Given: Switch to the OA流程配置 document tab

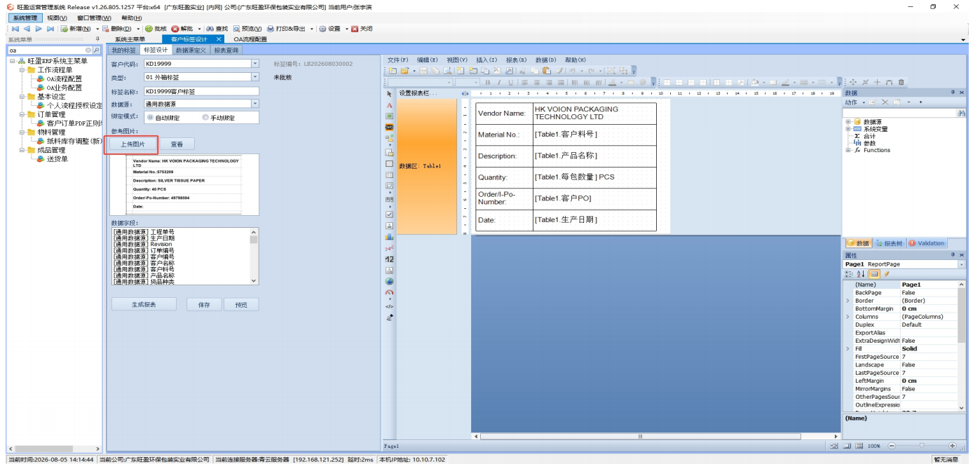Looking at the screenshot, I should tap(250, 39).
